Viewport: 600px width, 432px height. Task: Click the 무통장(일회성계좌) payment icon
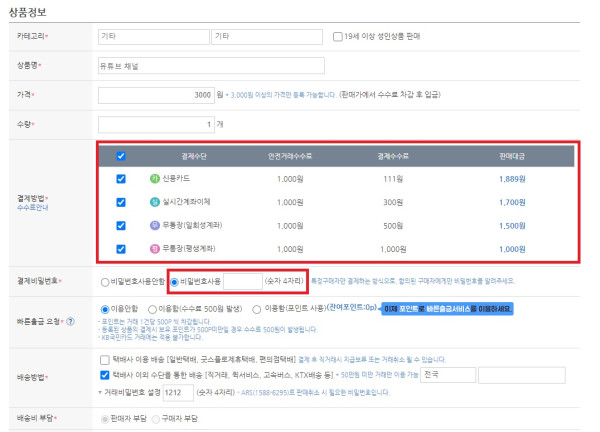point(154,226)
